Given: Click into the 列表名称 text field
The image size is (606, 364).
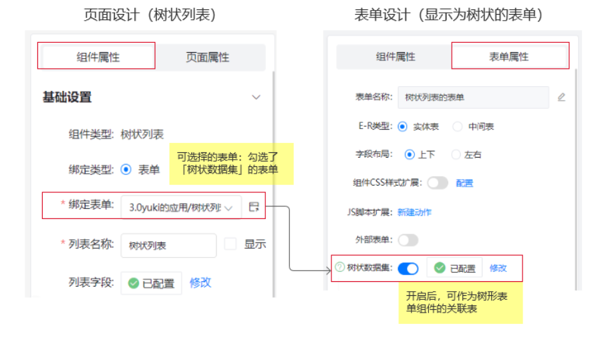Looking at the screenshot, I should point(168,245).
